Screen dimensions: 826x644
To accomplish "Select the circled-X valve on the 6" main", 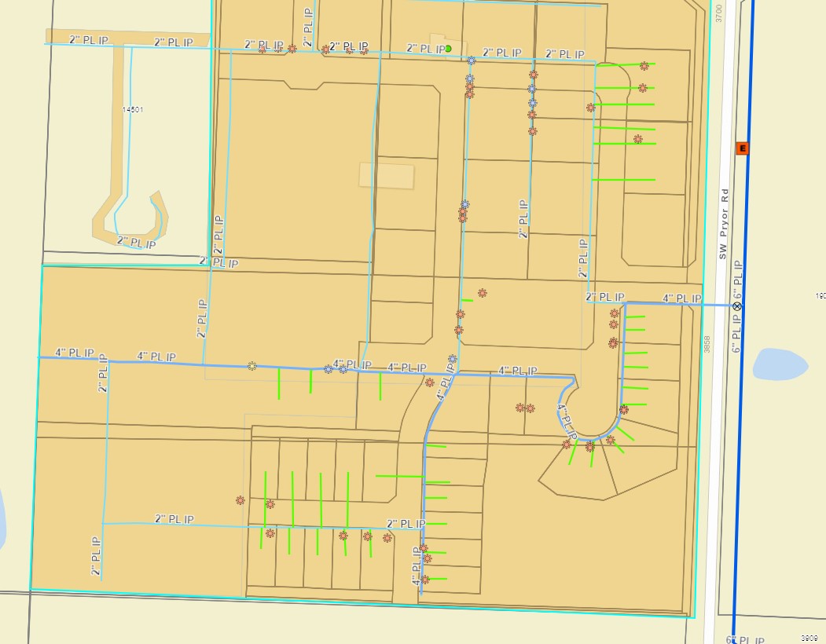I will (x=737, y=306).
